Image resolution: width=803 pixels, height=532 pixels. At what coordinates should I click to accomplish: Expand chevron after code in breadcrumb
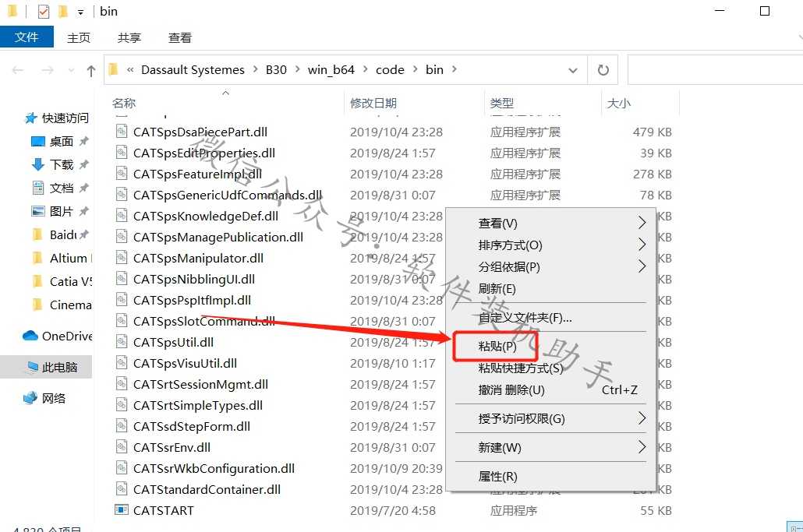415,69
